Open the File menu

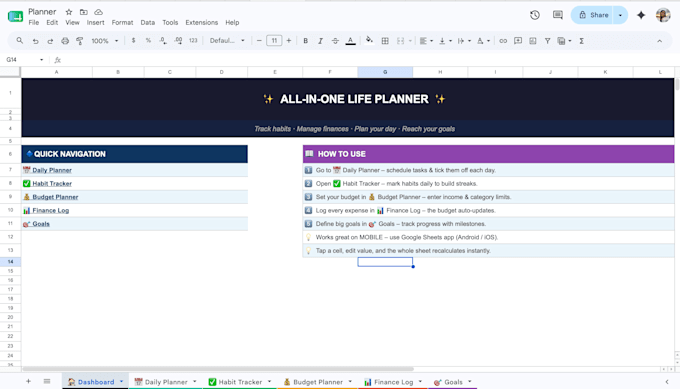pos(33,23)
